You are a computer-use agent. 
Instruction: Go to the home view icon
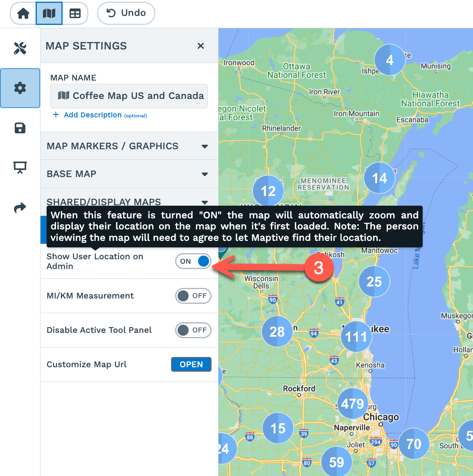(23, 13)
